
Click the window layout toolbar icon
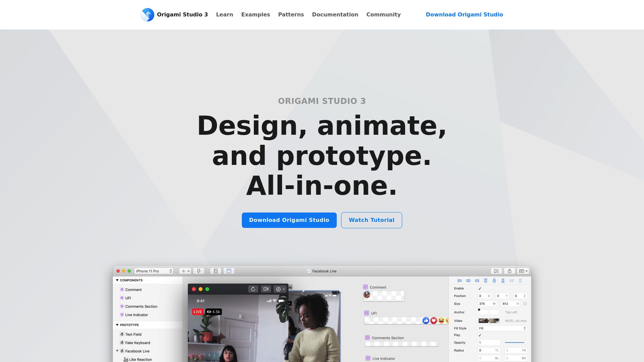[229, 271]
